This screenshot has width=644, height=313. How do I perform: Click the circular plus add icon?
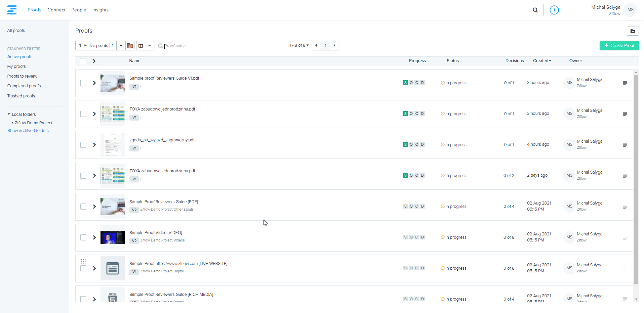[554, 10]
